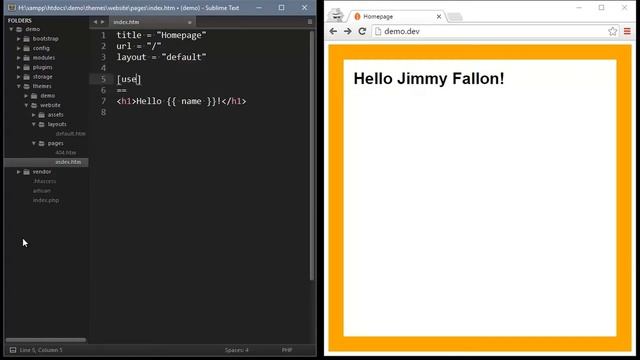Minimize the Chrome window

point(579,8)
